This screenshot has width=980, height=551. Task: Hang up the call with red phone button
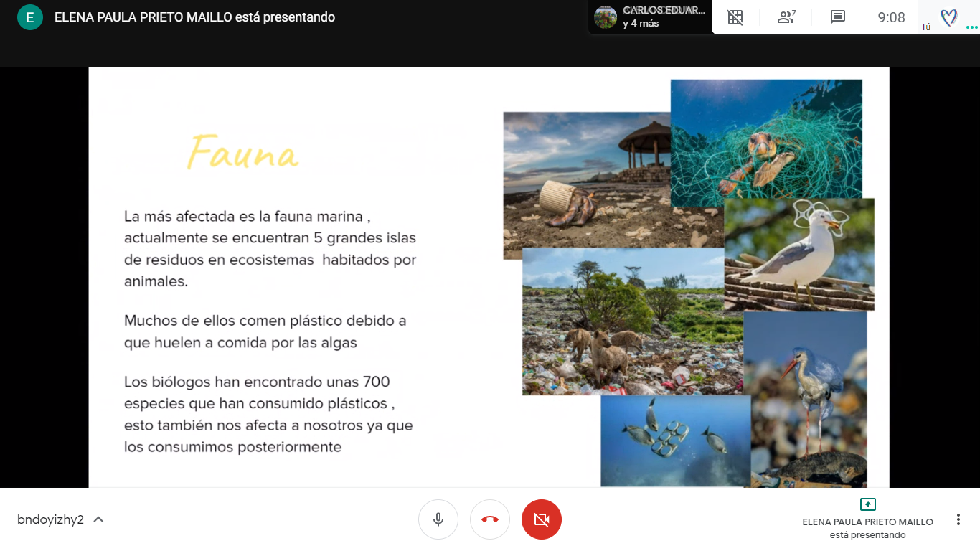click(x=490, y=519)
